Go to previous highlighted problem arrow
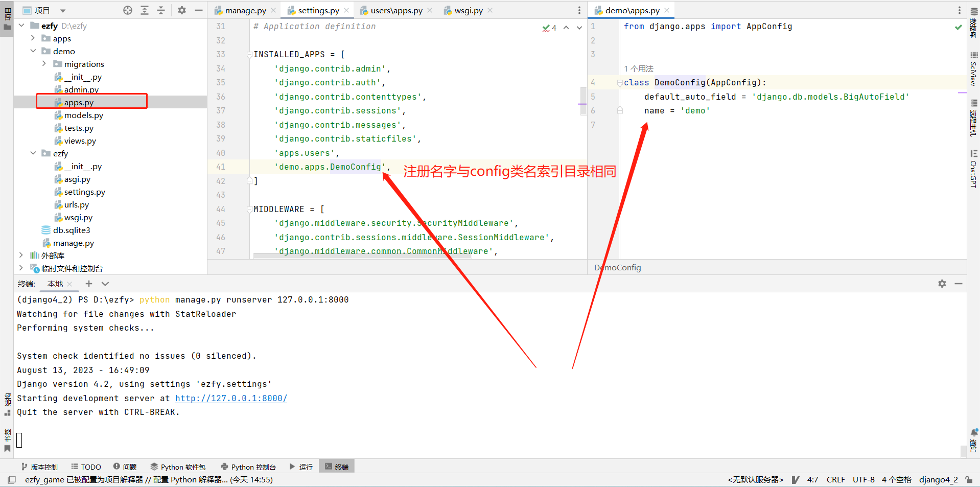This screenshot has height=487, width=980. point(566,28)
